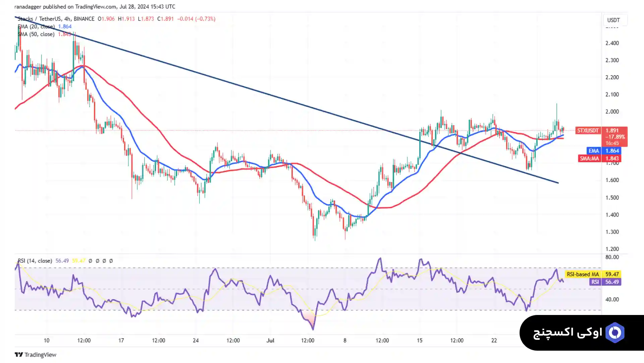
Task: Click the EMA value 1.864 on axis
Action: [612, 151]
